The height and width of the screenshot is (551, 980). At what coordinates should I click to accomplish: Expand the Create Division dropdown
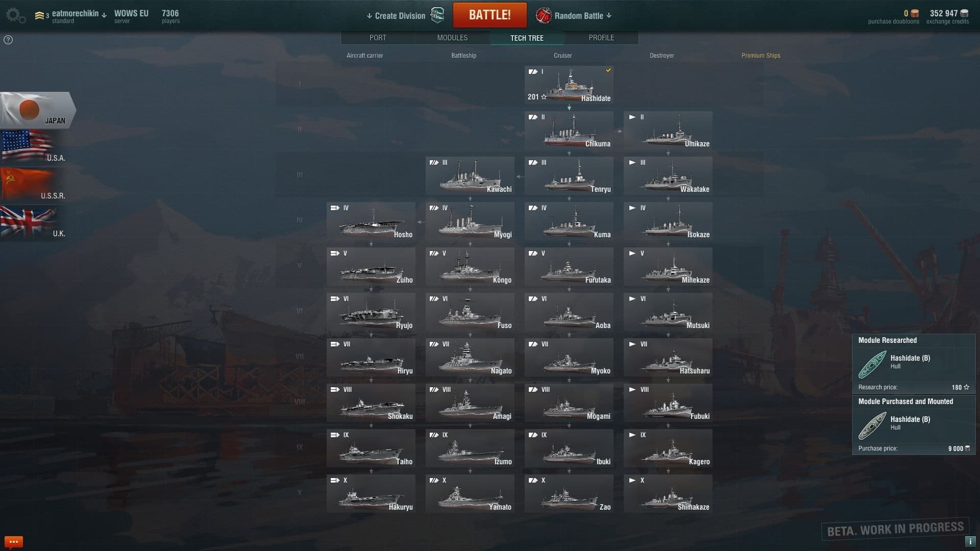pyautogui.click(x=370, y=16)
